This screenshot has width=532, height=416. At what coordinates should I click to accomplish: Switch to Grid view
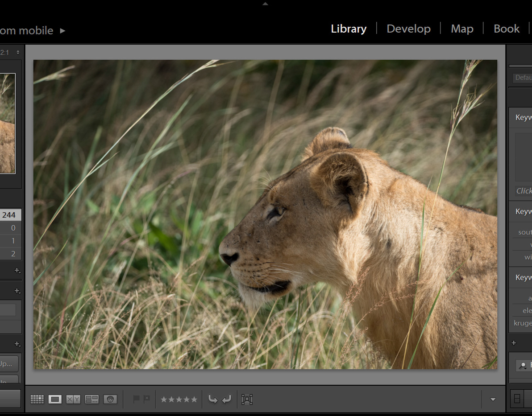(x=37, y=400)
